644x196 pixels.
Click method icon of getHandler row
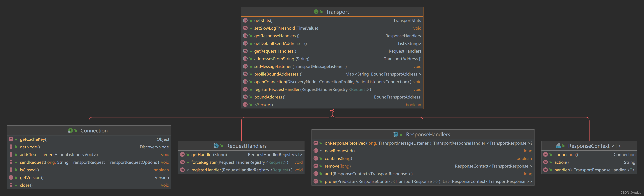182,155
